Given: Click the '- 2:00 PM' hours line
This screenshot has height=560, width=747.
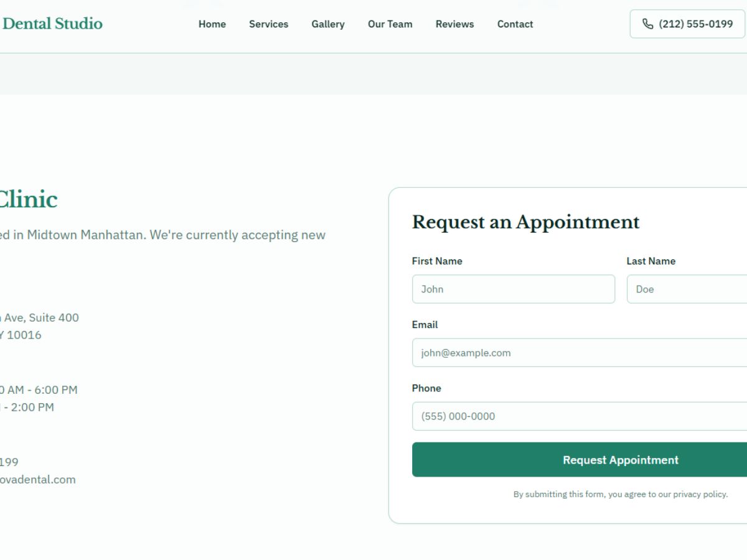Looking at the screenshot, I should (27, 408).
